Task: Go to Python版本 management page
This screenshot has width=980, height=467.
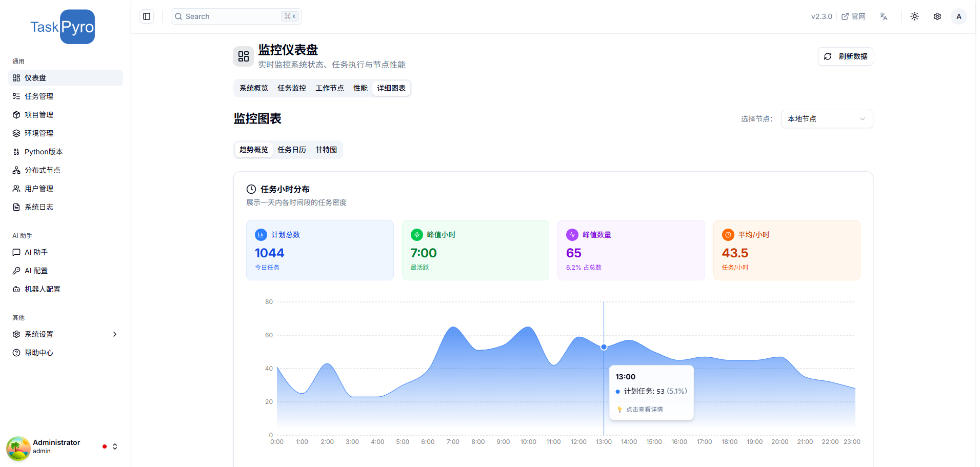Action: [44, 151]
